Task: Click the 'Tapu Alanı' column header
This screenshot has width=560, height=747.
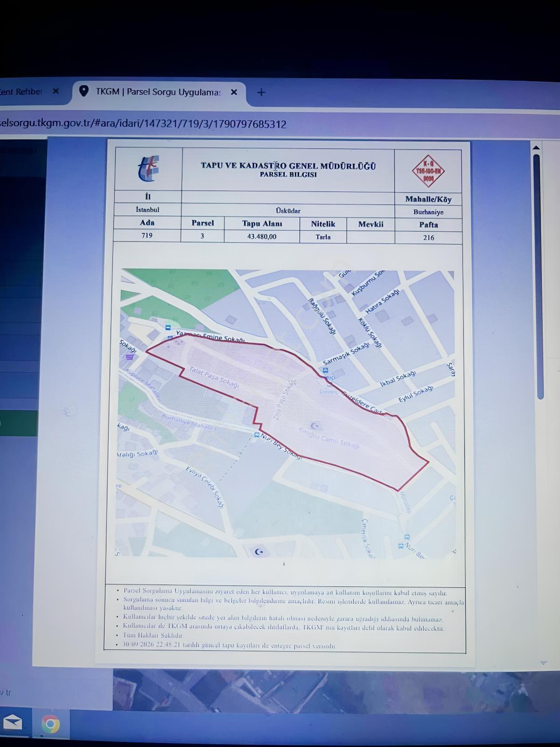Action: pos(262,224)
